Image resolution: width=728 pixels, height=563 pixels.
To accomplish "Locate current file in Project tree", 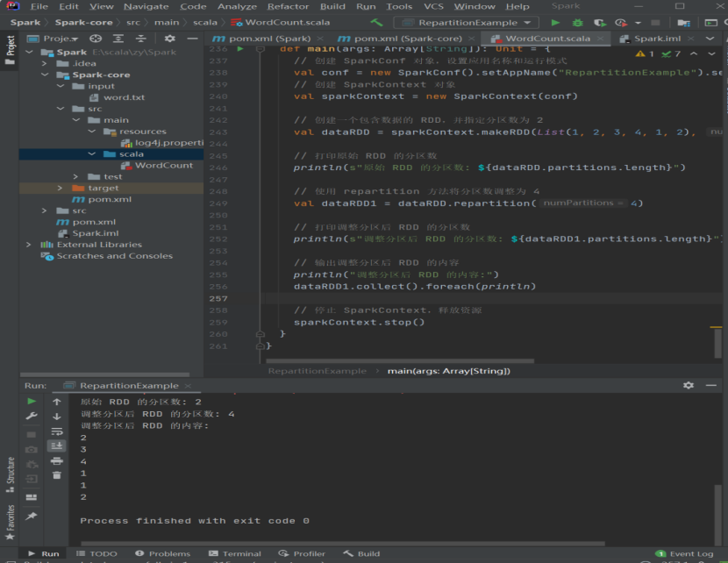I will click(96, 39).
